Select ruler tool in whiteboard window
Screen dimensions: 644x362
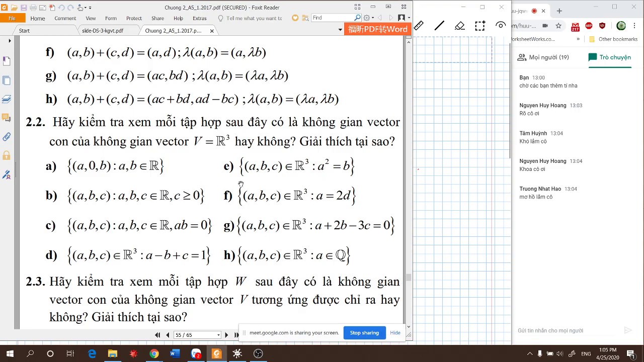tap(419, 25)
